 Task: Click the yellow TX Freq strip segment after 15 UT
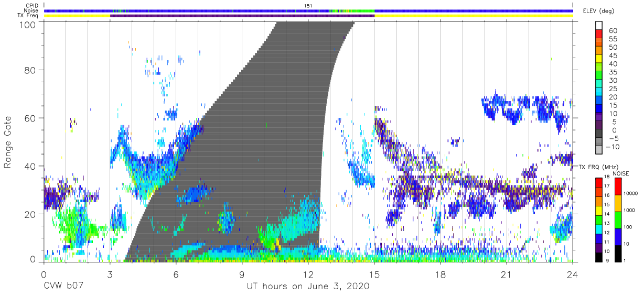pyautogui.click(x=474, y=16)
